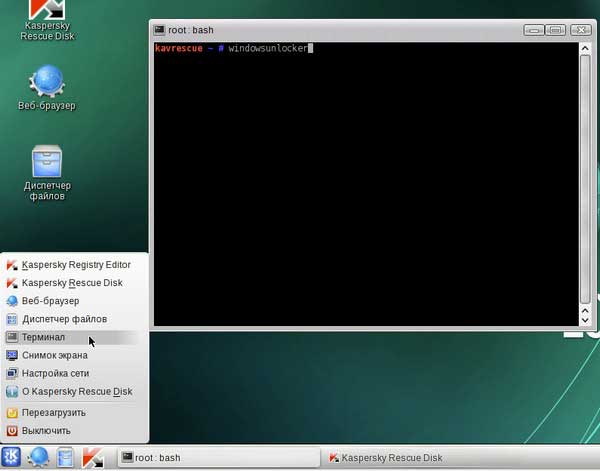Click terminal icon in window title bar
The width and height of the screenshot is (600, 471).
point(161,31)
